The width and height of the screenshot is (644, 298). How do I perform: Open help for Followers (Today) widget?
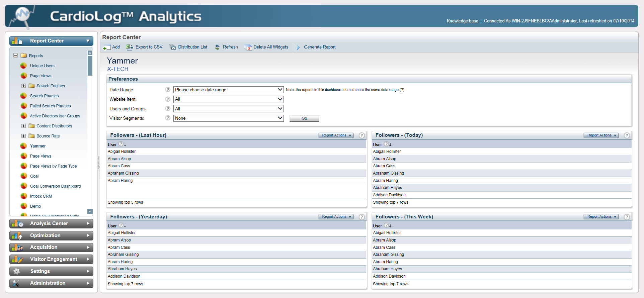627,135
